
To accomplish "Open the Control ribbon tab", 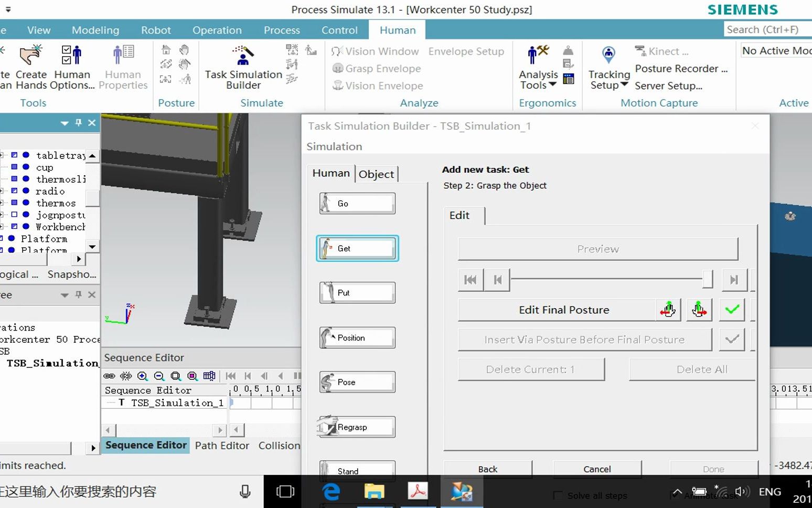I will tap(339, 30).
